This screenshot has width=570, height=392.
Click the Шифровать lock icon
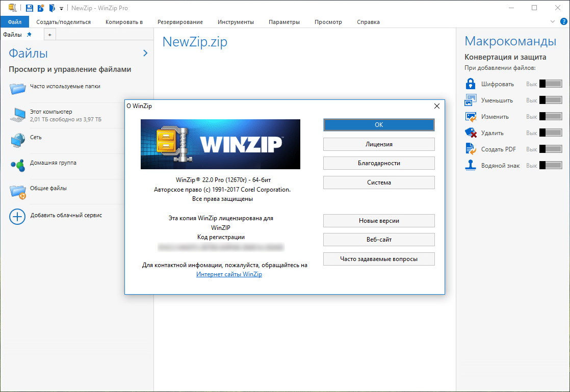[471, 84]
